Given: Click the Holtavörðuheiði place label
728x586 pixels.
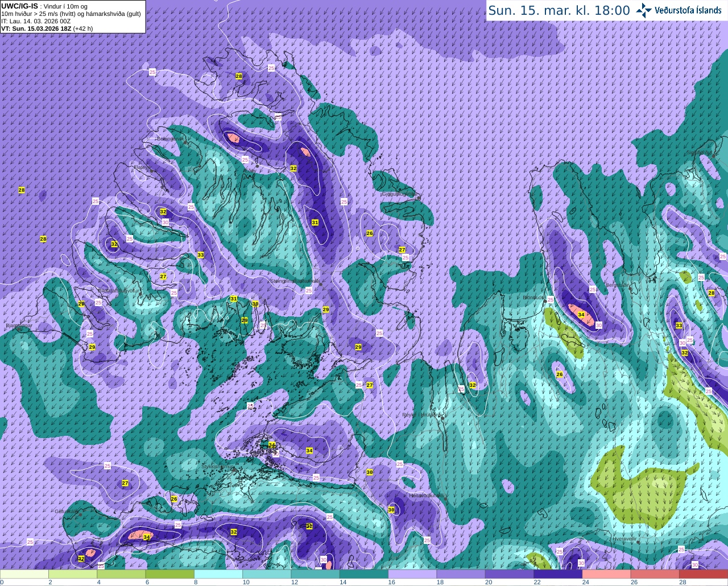Looking at the screenshot, I should click(x=427, y=496).
